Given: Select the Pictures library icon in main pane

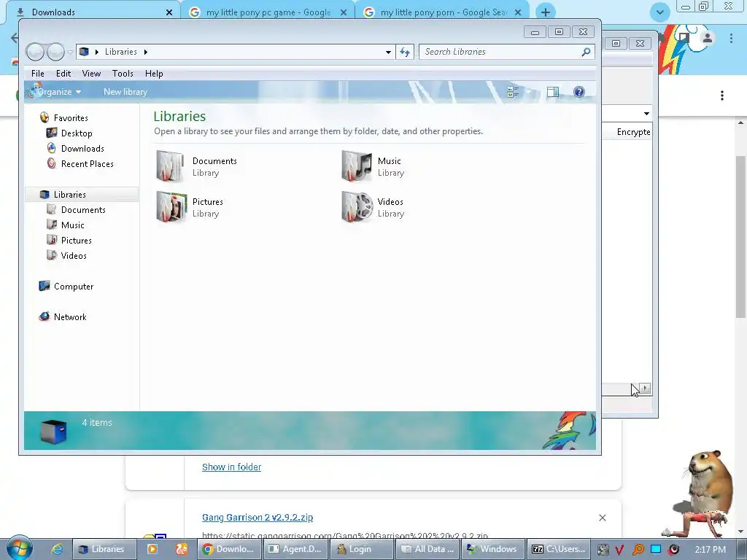Looking at the screenshot, I should [171, 206].
